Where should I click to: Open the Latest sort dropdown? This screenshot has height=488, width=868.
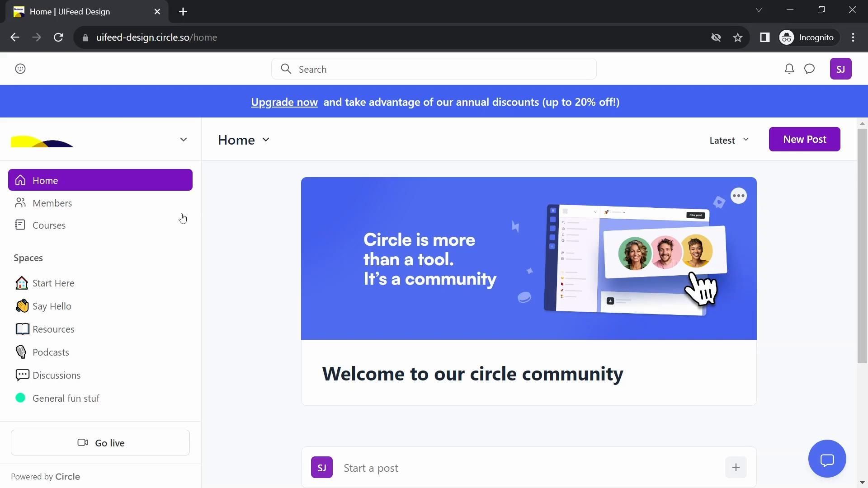click(729, 141)
